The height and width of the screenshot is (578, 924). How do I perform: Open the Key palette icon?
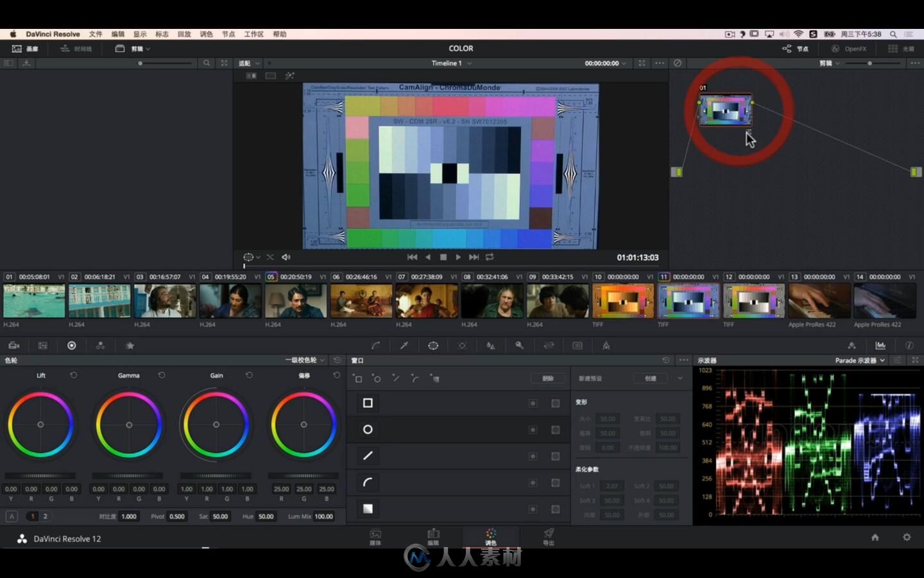coord(520,346)
